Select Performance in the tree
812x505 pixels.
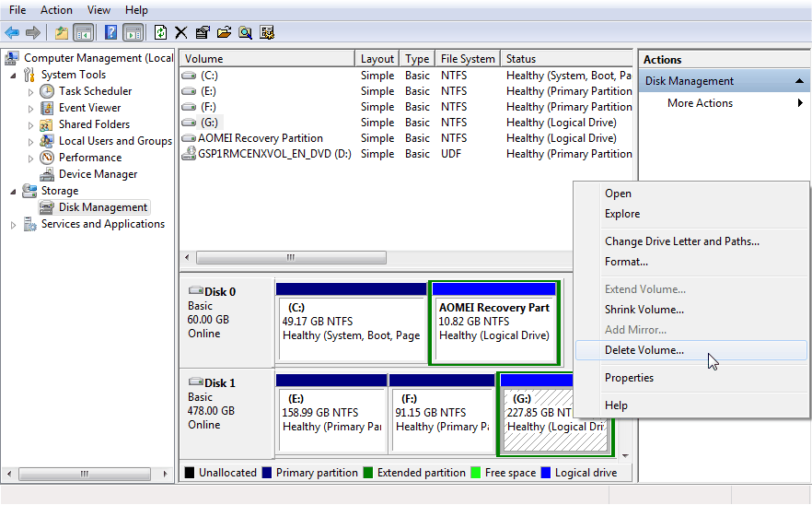coord(90,158)
